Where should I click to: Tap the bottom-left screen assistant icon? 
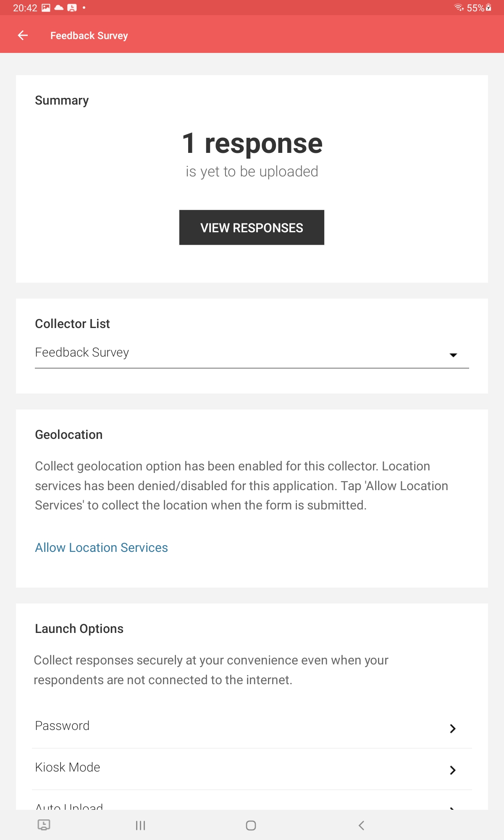(x=44, y=825)
